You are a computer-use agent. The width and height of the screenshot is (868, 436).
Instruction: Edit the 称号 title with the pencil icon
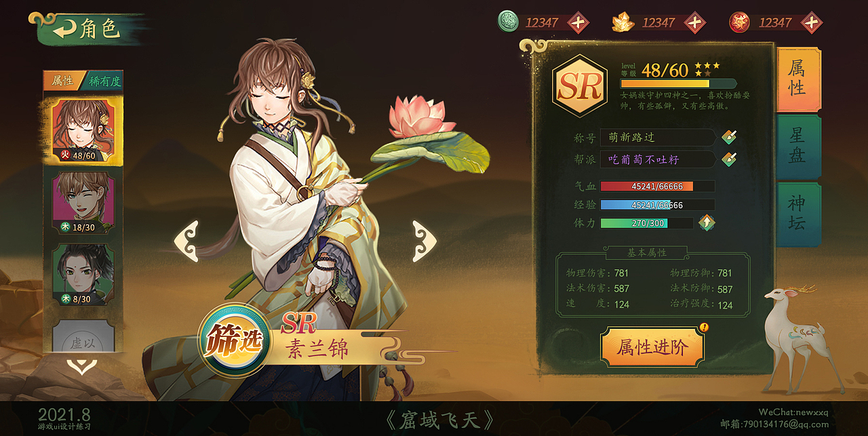pos(729,137)
